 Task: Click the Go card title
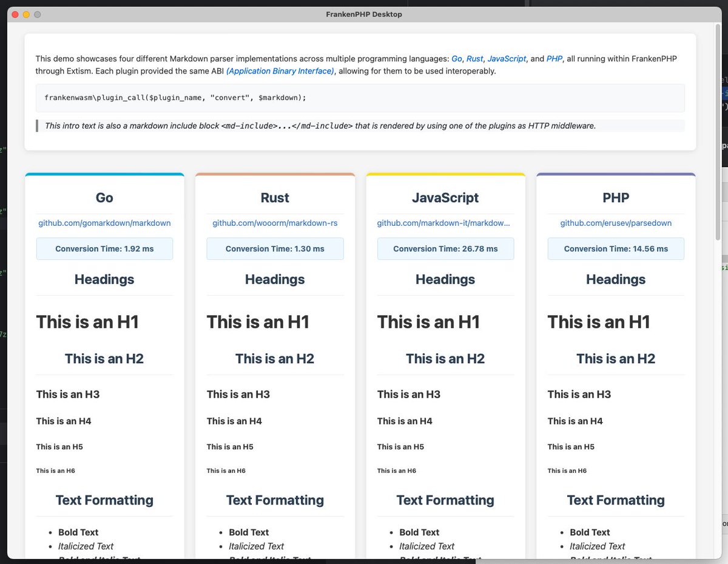[104, 198]
